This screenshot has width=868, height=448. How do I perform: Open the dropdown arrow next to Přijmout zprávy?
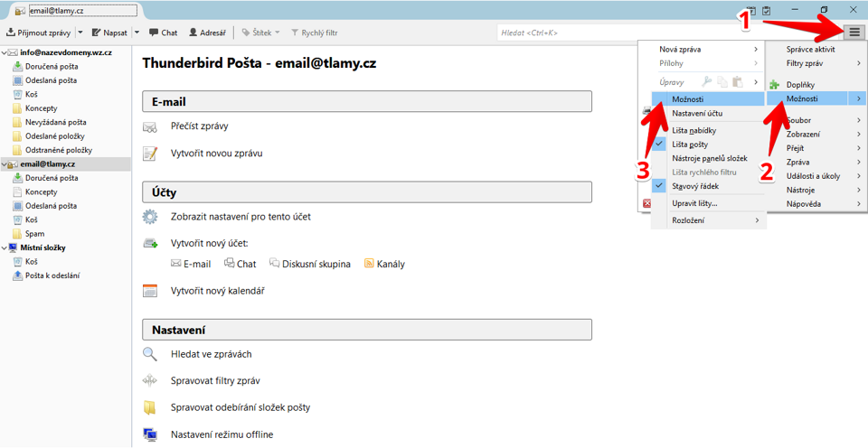[80, 33]
